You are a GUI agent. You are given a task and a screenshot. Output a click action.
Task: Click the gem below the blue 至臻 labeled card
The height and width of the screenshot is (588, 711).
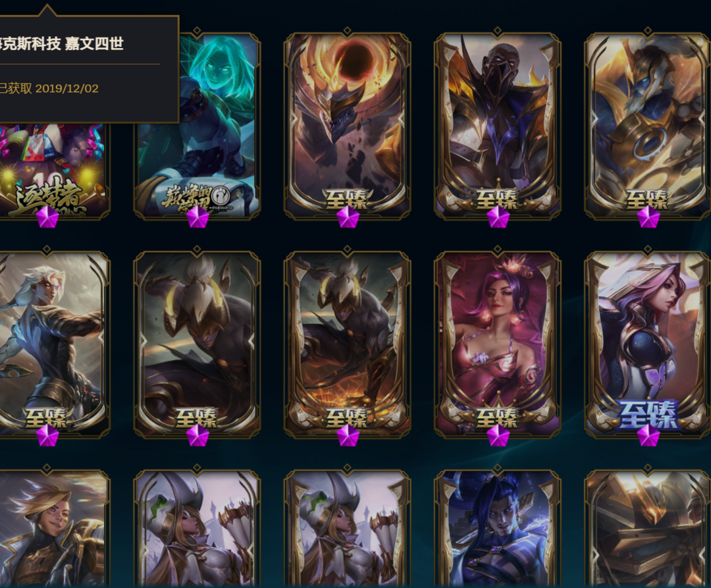[648, 435]
